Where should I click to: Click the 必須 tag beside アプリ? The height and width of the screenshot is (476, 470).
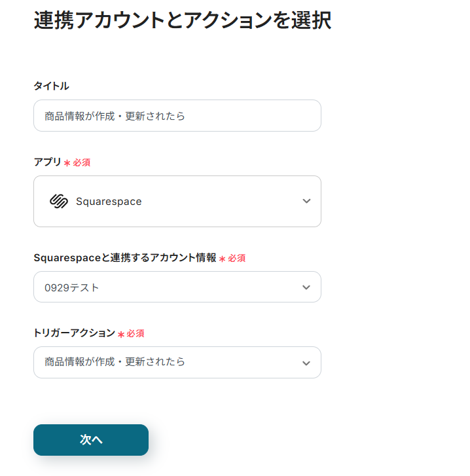coord(82,163)
